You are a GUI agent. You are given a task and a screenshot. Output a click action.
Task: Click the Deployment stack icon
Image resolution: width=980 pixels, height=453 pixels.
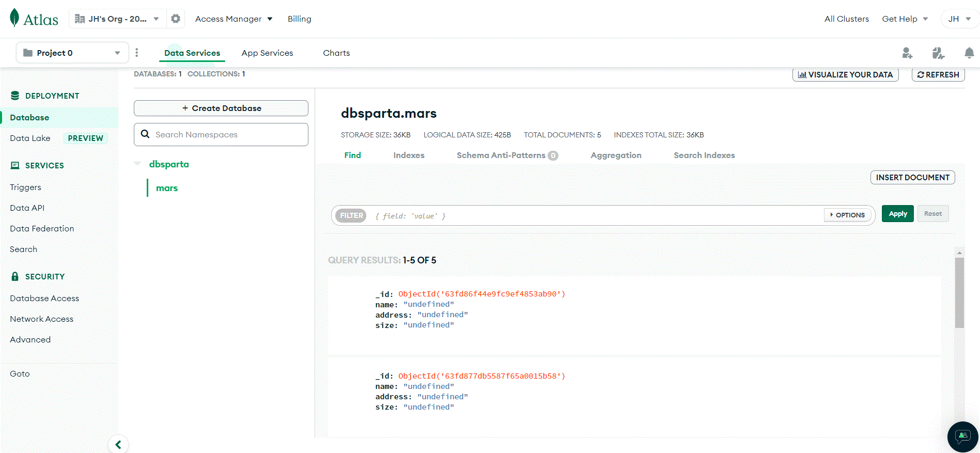(x=15, y=96)
